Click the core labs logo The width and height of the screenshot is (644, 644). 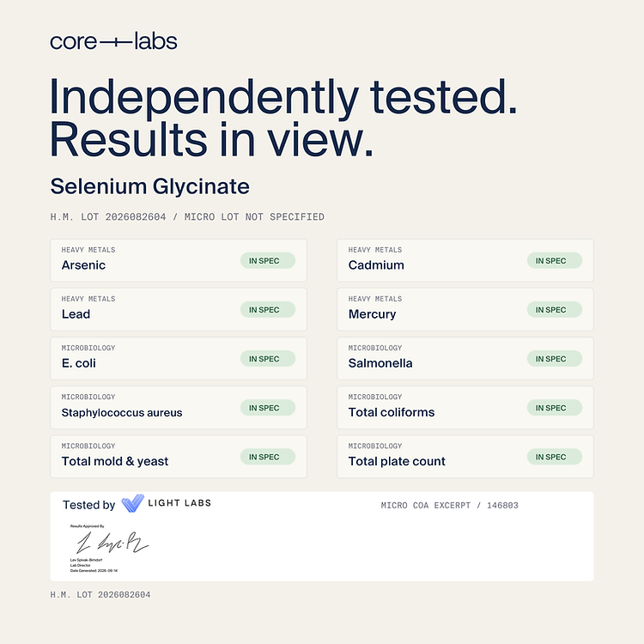coord(113,41)
